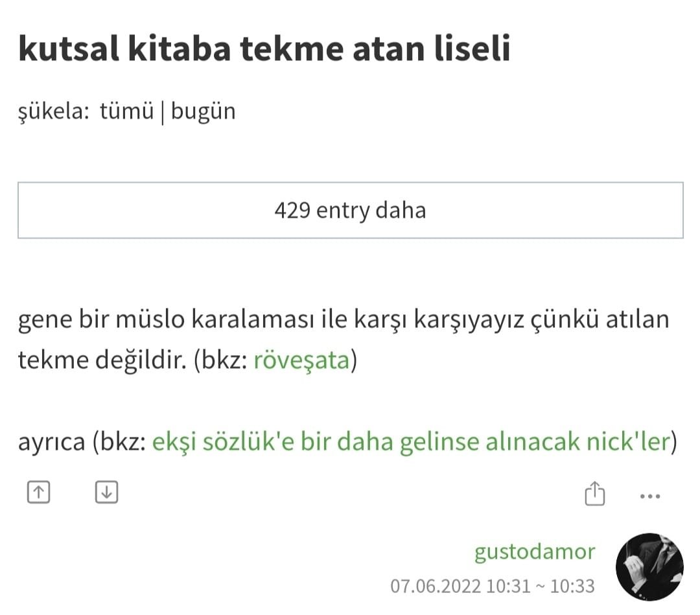Visit author "gustodamor" username link

pos(535,551)
